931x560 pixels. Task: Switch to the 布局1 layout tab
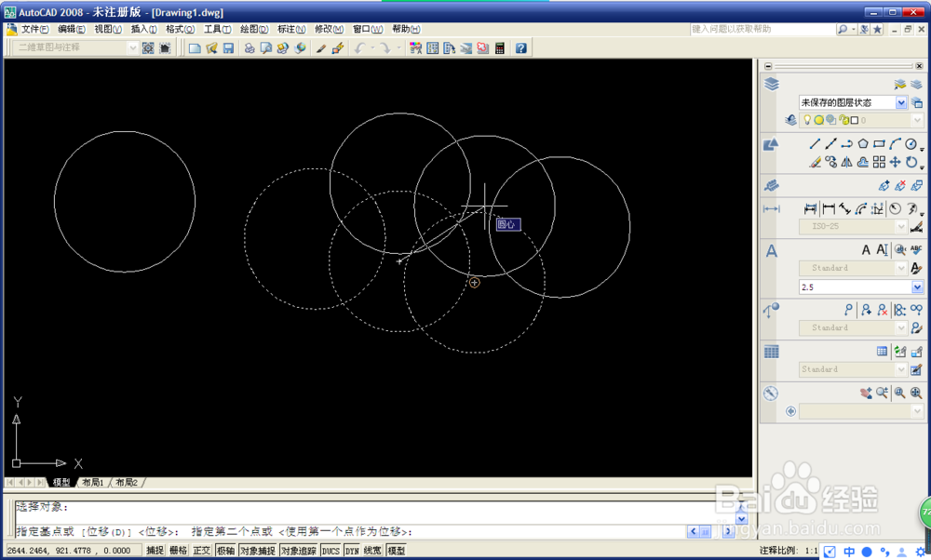[x=92, y=482]
